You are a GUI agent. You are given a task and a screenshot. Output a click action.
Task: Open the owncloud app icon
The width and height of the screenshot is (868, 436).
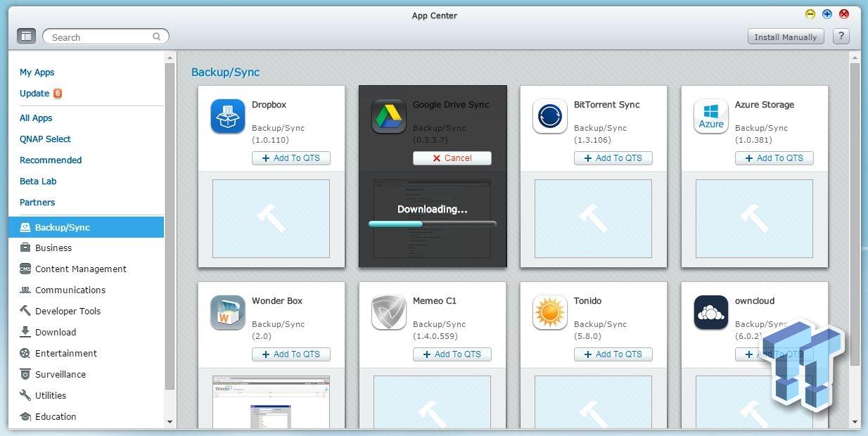[710, 312]
